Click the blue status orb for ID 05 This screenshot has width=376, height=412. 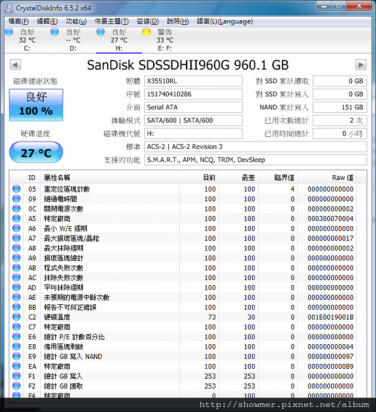click(16, 189)
